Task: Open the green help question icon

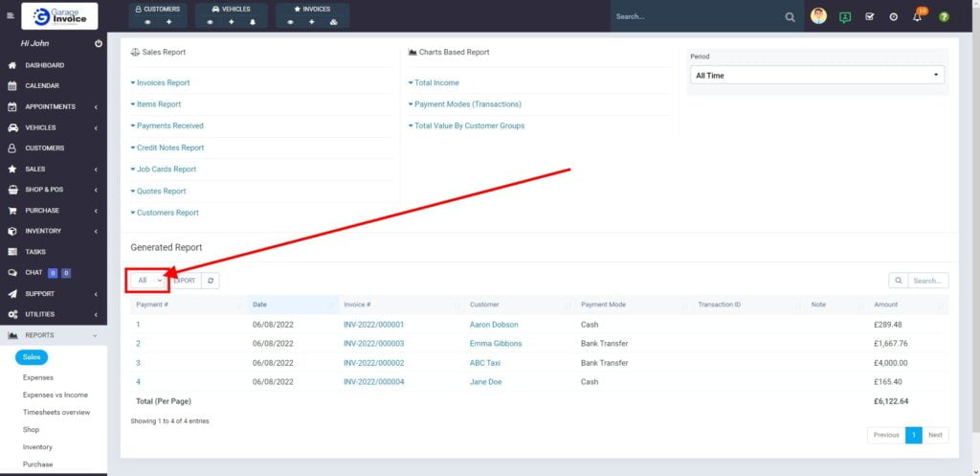Action: (944, 17)
